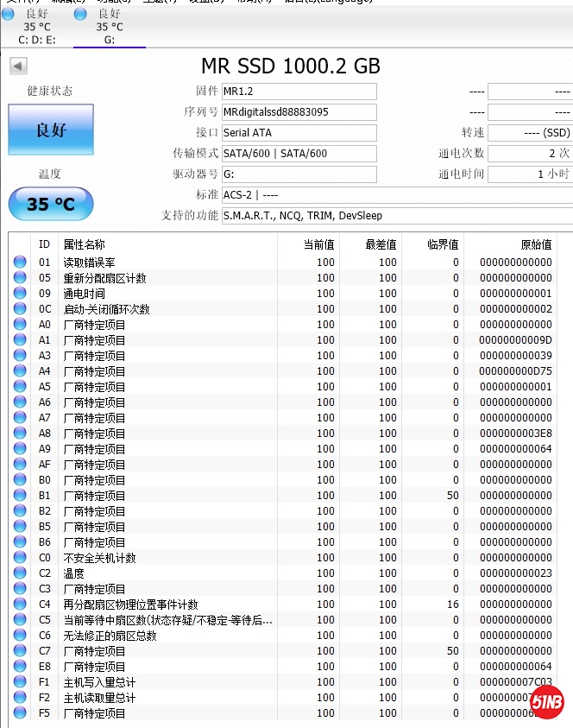Click status orb for C0 不安全关机计数

point(20,558)
